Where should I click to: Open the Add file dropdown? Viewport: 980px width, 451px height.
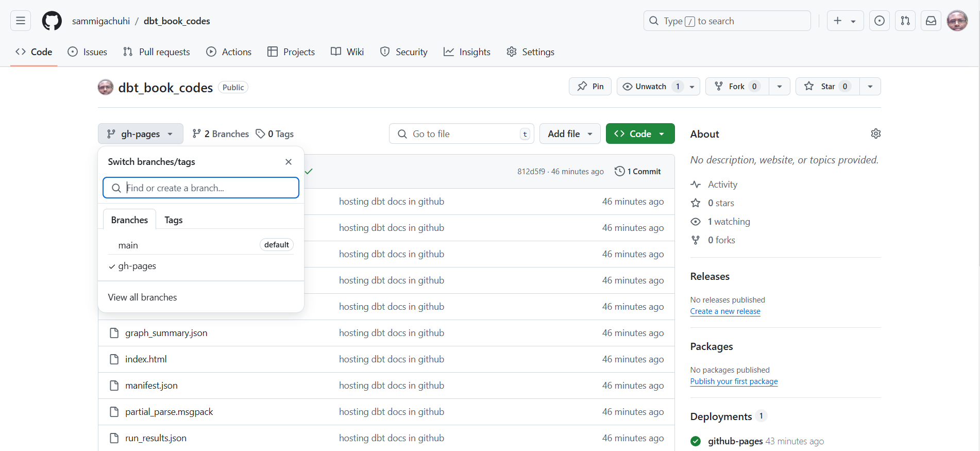coord(570,133)
